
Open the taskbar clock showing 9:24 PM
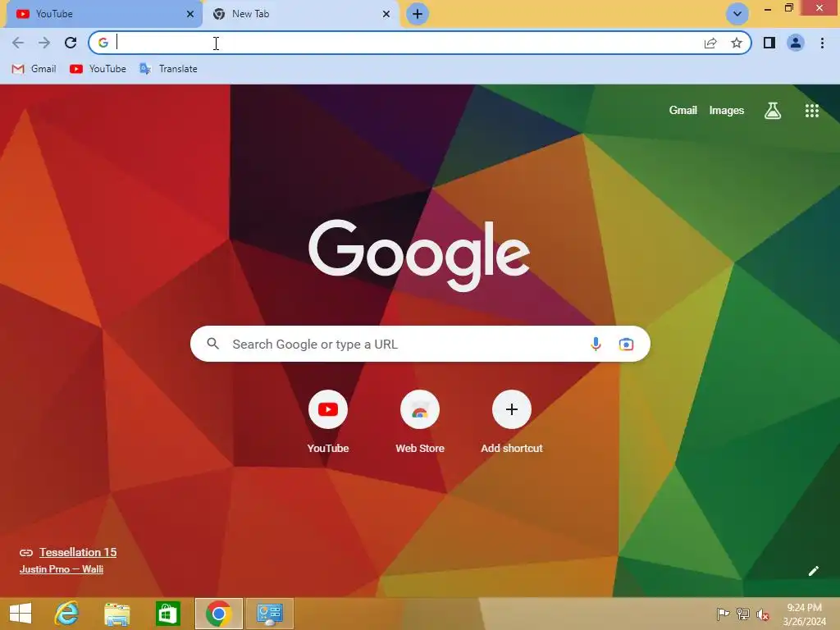pyautogui.click(x=805, y=614)
